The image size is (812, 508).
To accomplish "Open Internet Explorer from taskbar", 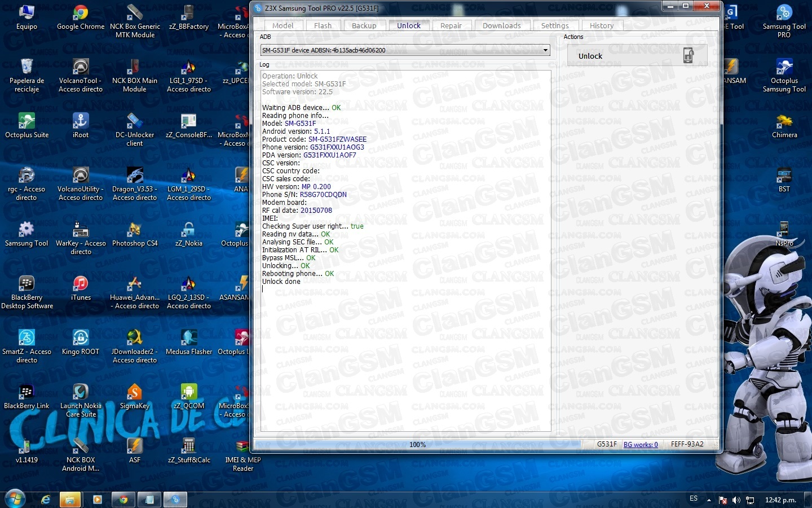I will [x=46, y=500].
